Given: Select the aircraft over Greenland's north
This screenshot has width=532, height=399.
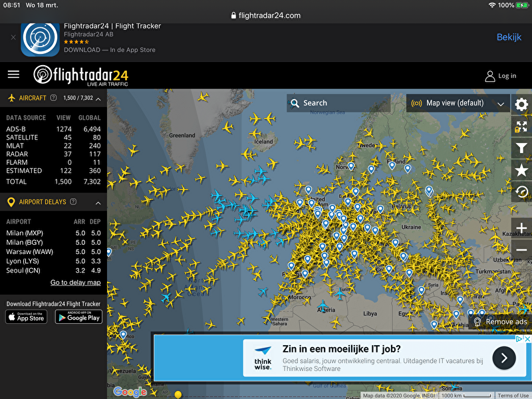Looking at the screenshot, I should coord(203,97).
